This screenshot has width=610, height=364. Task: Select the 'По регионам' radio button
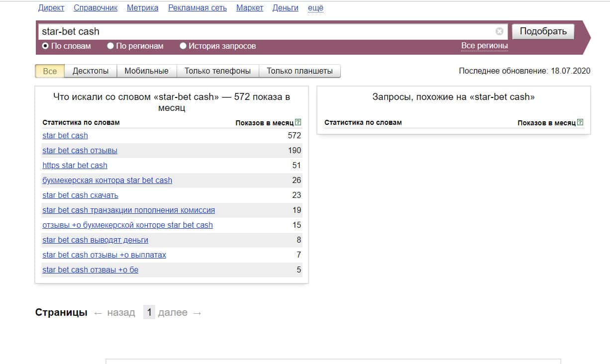coord(110,46)
